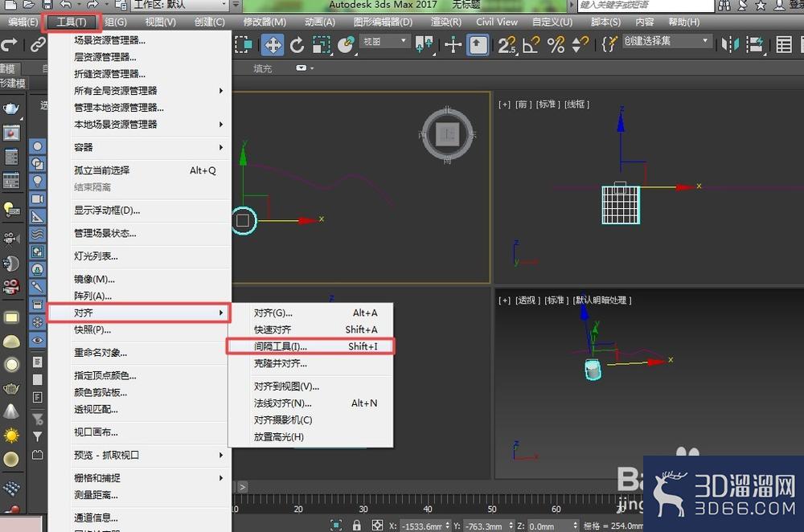Click the search keyword input field
804x532 pixels.
(646, 5)
